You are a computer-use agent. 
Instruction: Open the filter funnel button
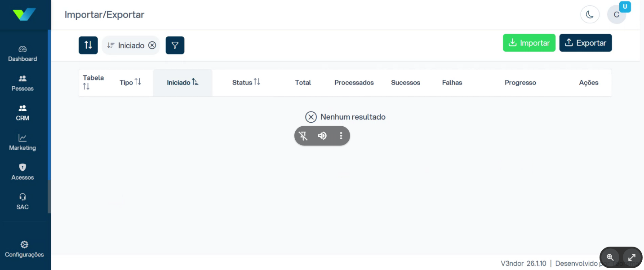(x=175, y=45)
